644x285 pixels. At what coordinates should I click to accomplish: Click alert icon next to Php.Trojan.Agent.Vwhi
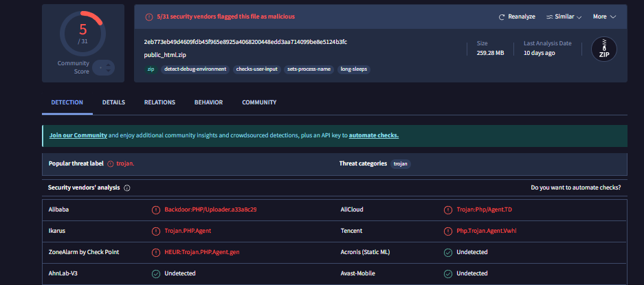click(x=449, y=231)
